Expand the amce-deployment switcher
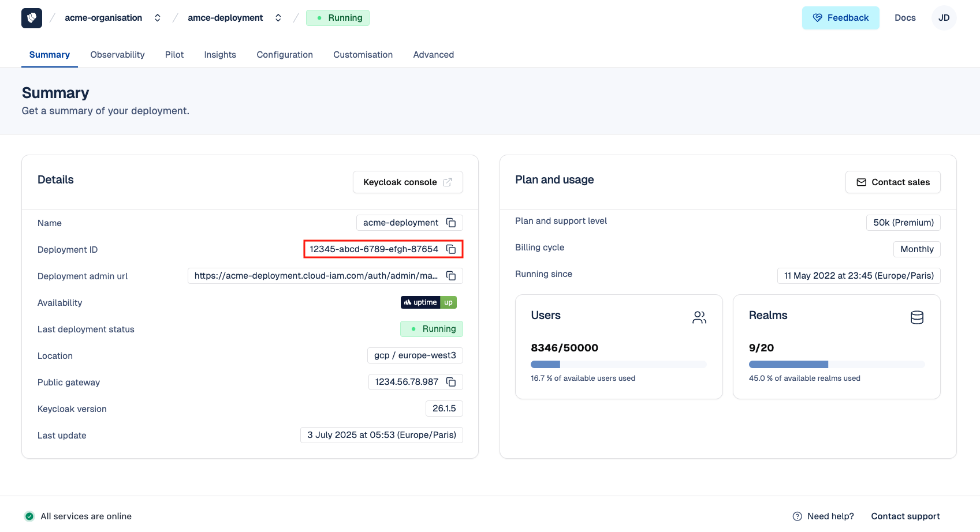 click(278, 18)
